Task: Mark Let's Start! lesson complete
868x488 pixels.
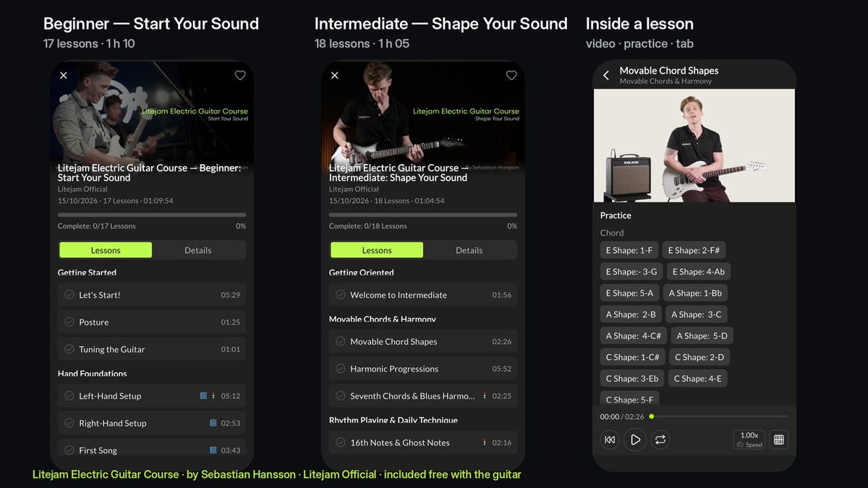Action: [69, 295]
